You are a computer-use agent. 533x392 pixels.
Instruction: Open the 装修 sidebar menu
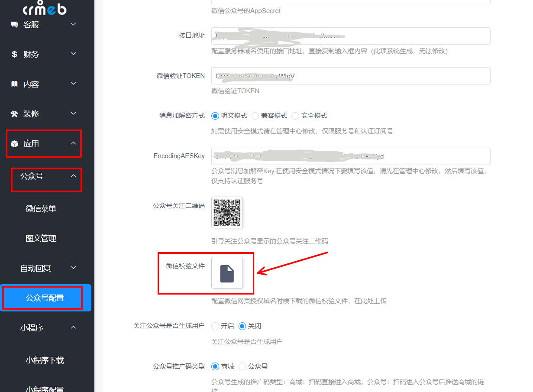[x=31, y=114]
